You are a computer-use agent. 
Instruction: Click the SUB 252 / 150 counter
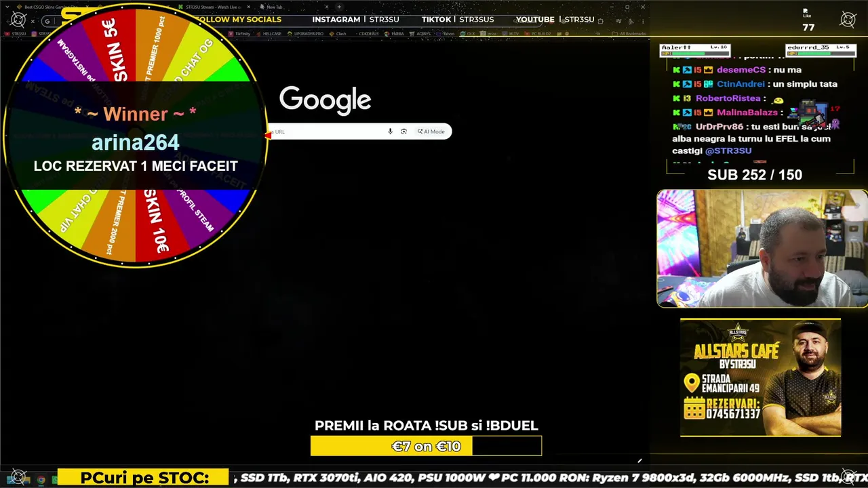[755, 175]
